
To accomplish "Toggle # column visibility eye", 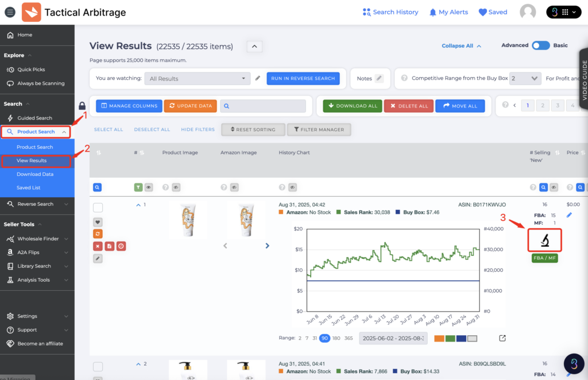I will pos(149,187).
